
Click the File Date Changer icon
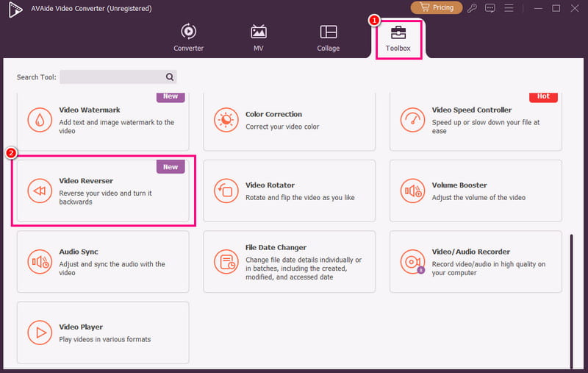click(x=225, y=262)
